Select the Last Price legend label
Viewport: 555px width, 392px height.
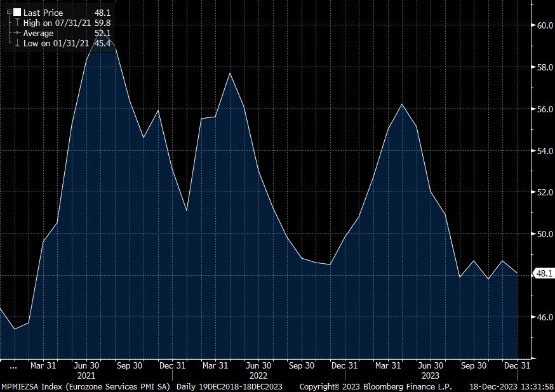pyautogui.click(x=43, y=13)
